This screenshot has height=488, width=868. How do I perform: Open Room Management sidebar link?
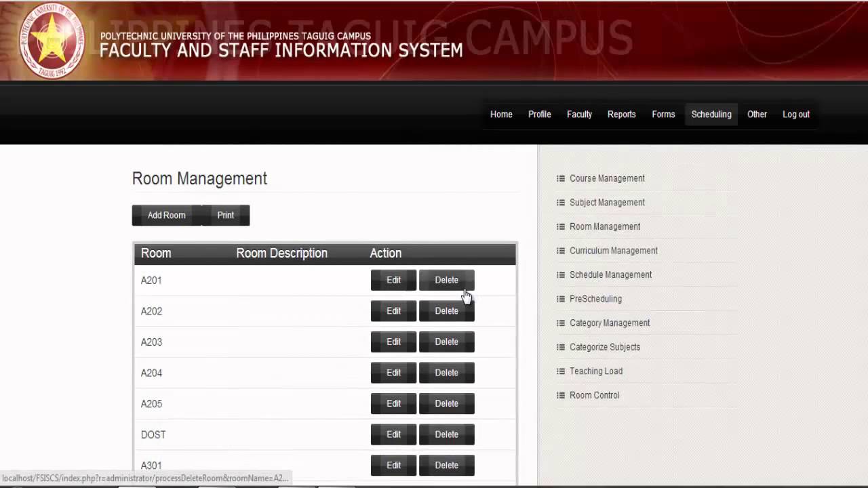(x=605, y=226)
